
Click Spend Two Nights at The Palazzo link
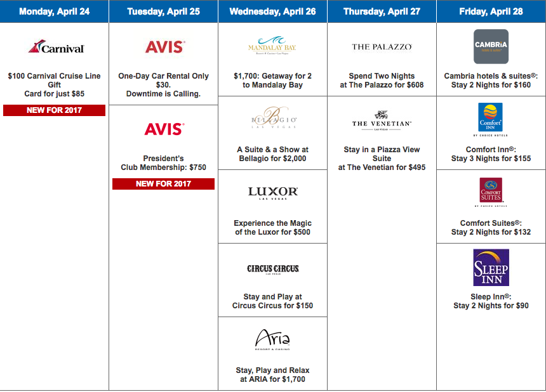[x=382, y=81]
